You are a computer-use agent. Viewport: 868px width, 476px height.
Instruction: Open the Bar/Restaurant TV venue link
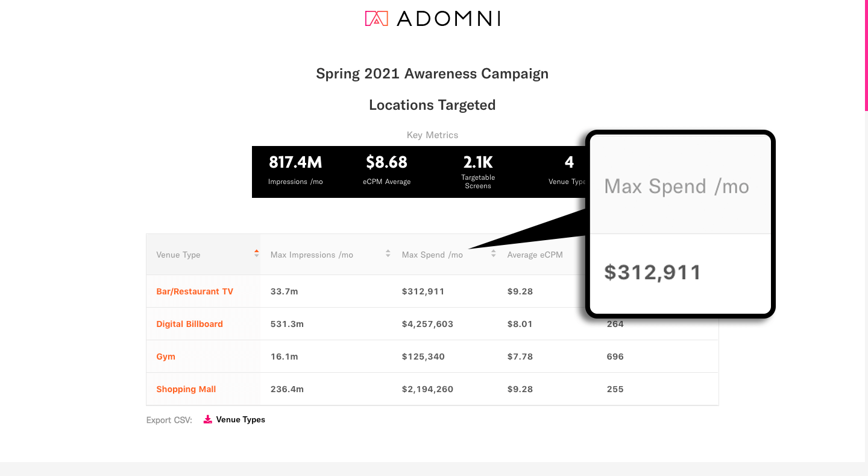(195, 291)
